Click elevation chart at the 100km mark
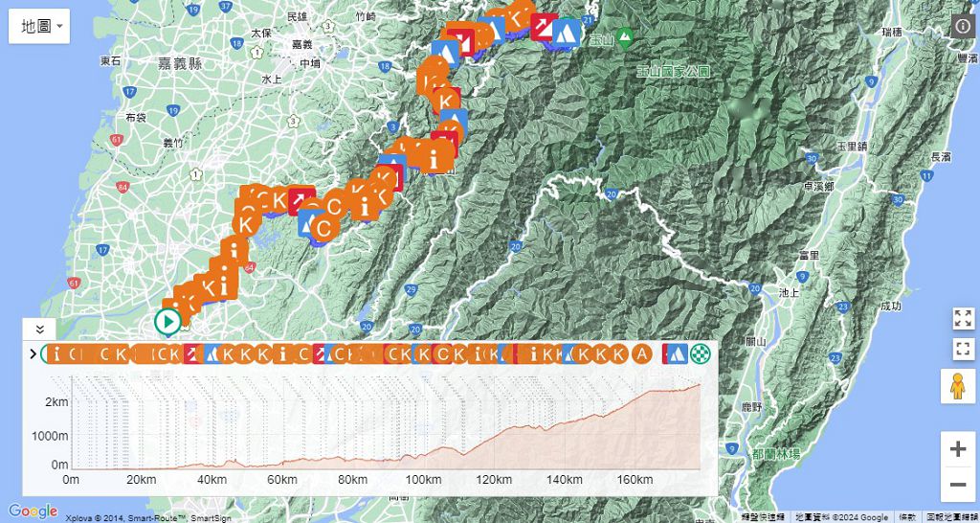 (423, 450)
